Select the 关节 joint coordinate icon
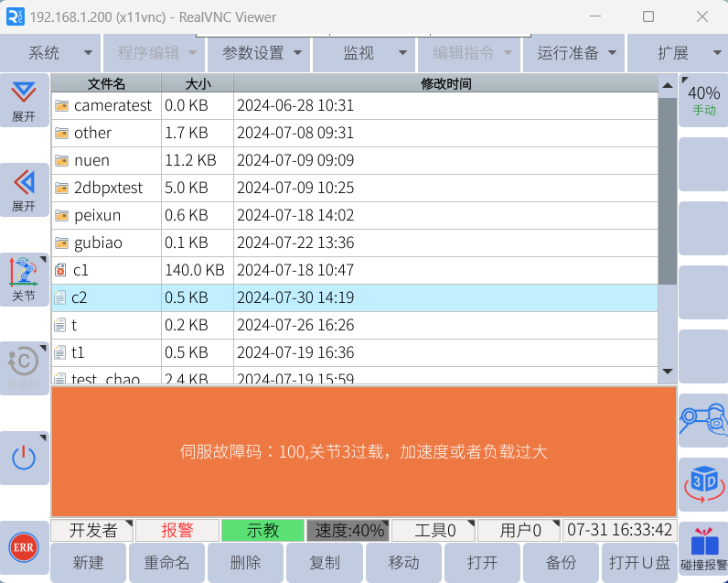The image size is (728, 583). click(24, 279)
